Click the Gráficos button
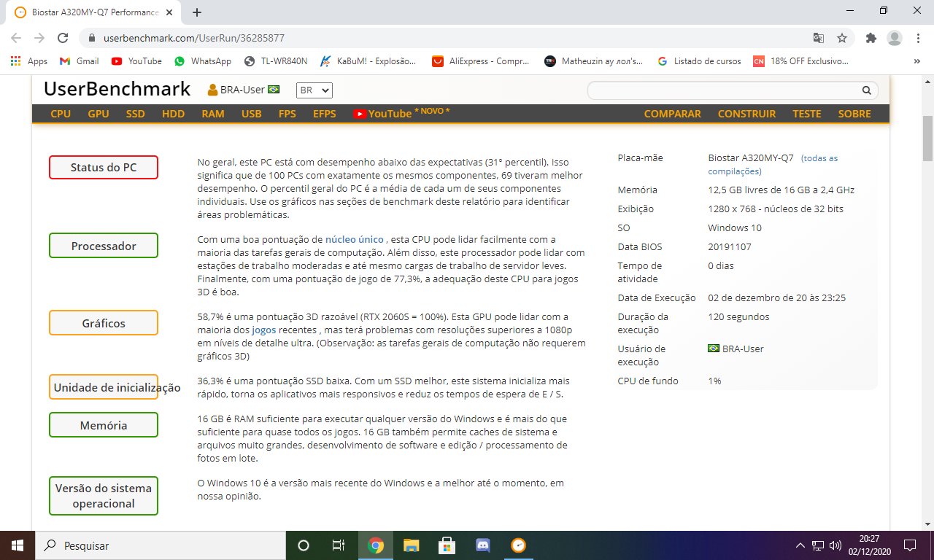 [104, 323]
